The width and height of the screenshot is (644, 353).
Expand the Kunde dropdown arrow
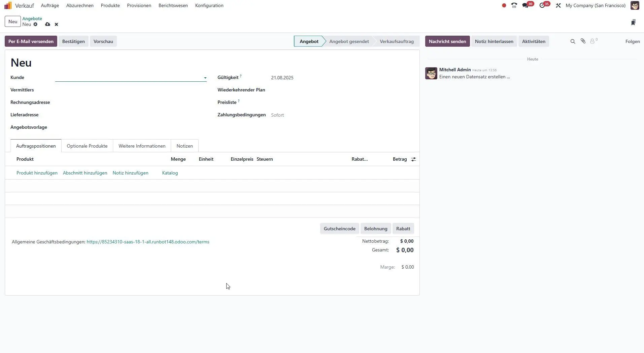pos(205,78)
